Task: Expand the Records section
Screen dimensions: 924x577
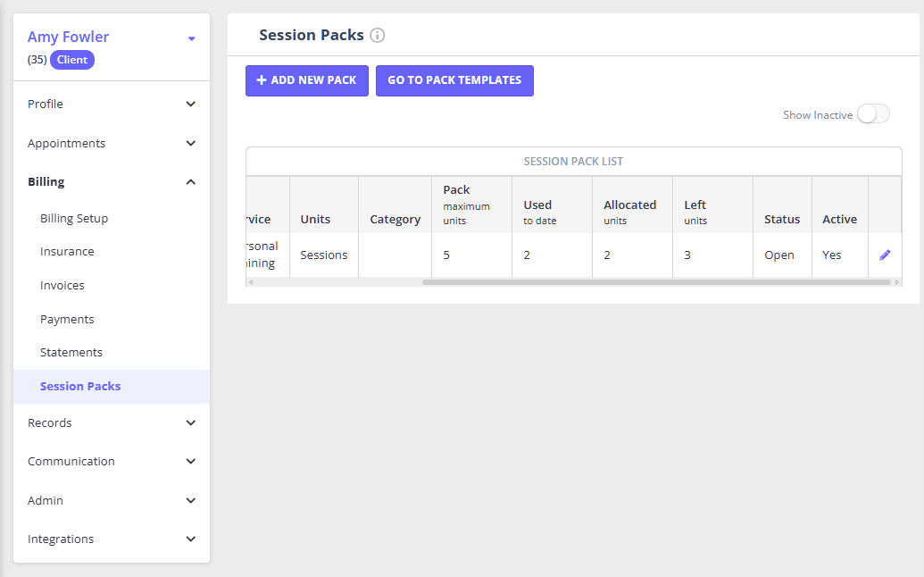Action: (x=190, y=423)
